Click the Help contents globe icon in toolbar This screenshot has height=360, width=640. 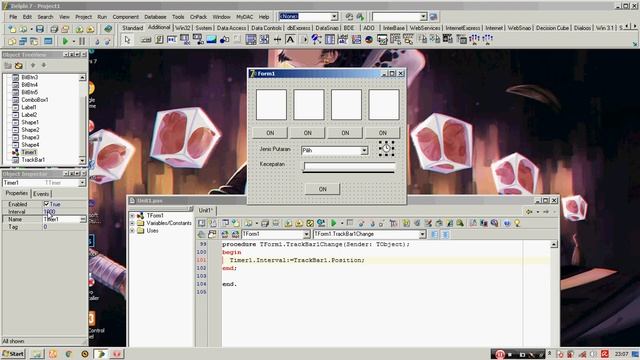point(108,29)
